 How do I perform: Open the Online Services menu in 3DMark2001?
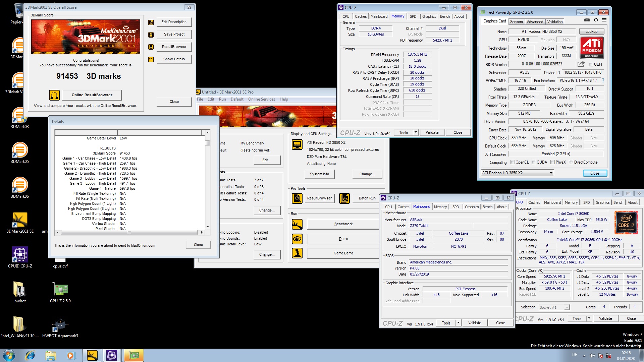(x=261, y=99)
